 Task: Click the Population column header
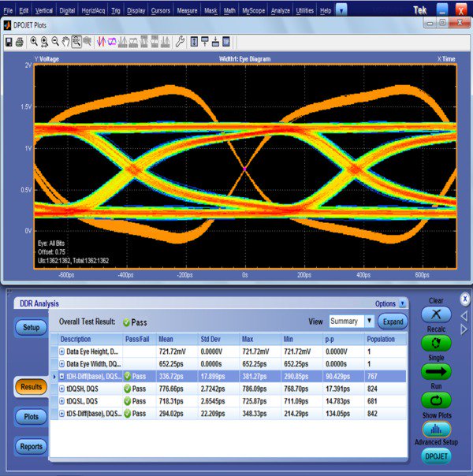tap(385, 339)
